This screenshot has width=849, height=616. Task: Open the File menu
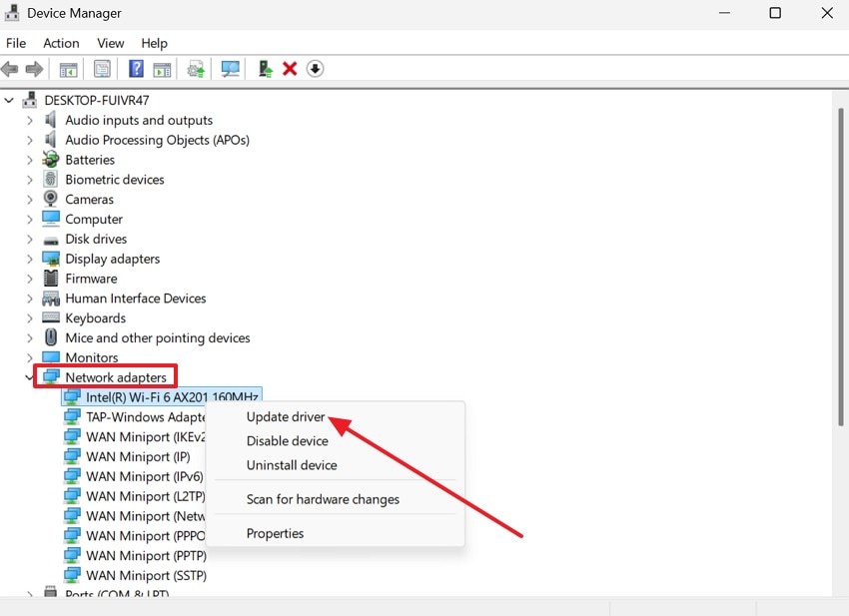pos(16,43)
